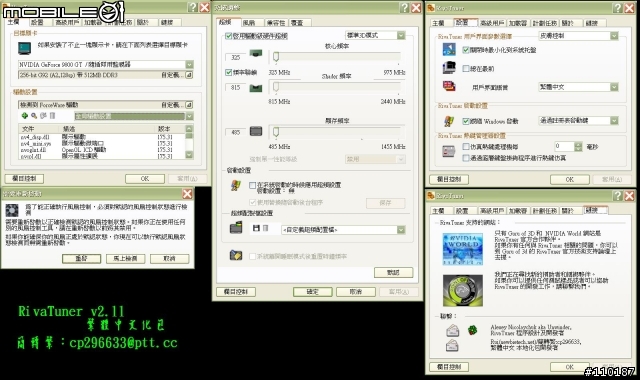Screen dimensions: 640x380
Task: Click the language flags icon in settings window
Action: coord(449,86)
